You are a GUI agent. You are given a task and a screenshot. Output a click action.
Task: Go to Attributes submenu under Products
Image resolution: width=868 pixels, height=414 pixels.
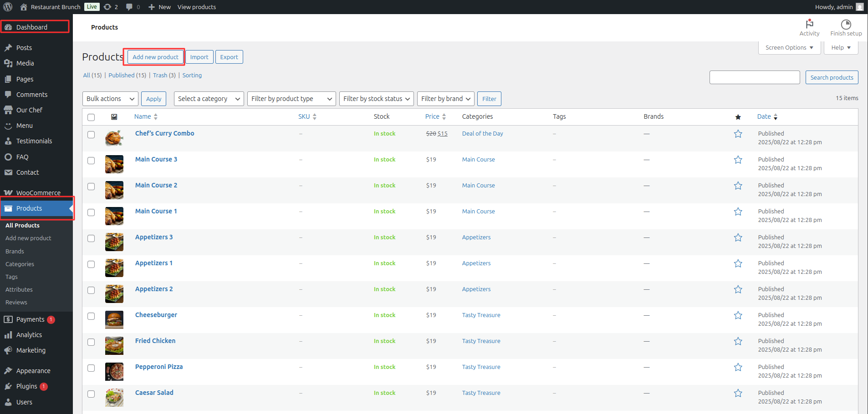click(x=19, y=289)
